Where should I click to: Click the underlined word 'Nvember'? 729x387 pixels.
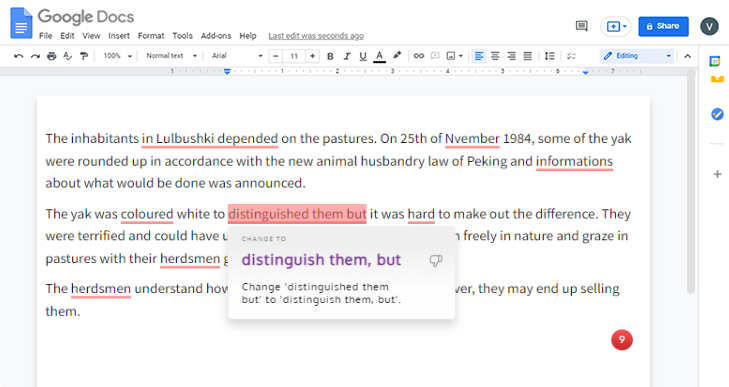[x=472, y=139]
